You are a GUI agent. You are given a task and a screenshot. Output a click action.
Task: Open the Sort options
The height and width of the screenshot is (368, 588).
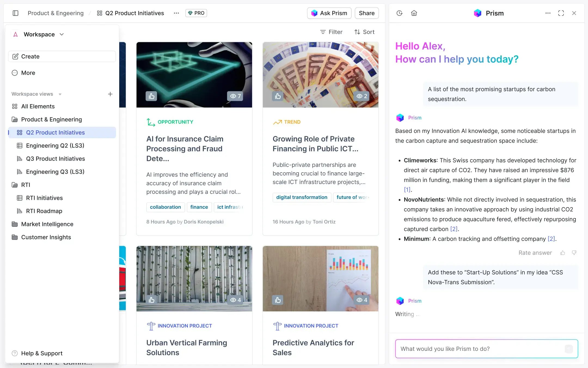coord(364,32)
